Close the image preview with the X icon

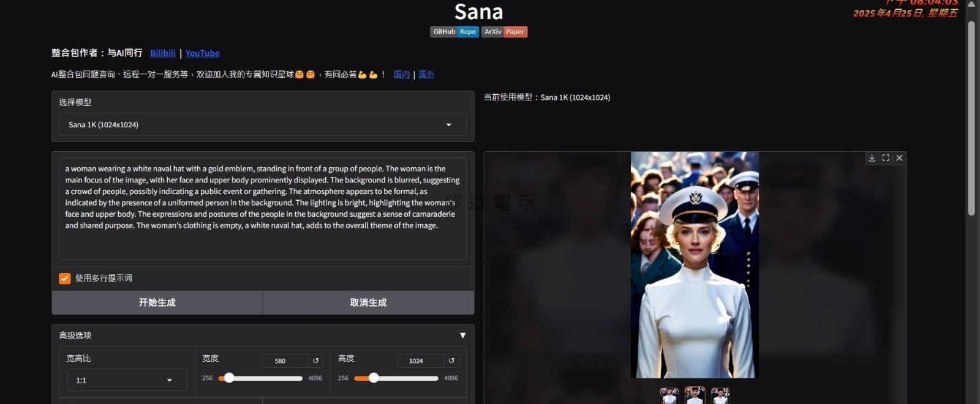[x=899, y=158]
